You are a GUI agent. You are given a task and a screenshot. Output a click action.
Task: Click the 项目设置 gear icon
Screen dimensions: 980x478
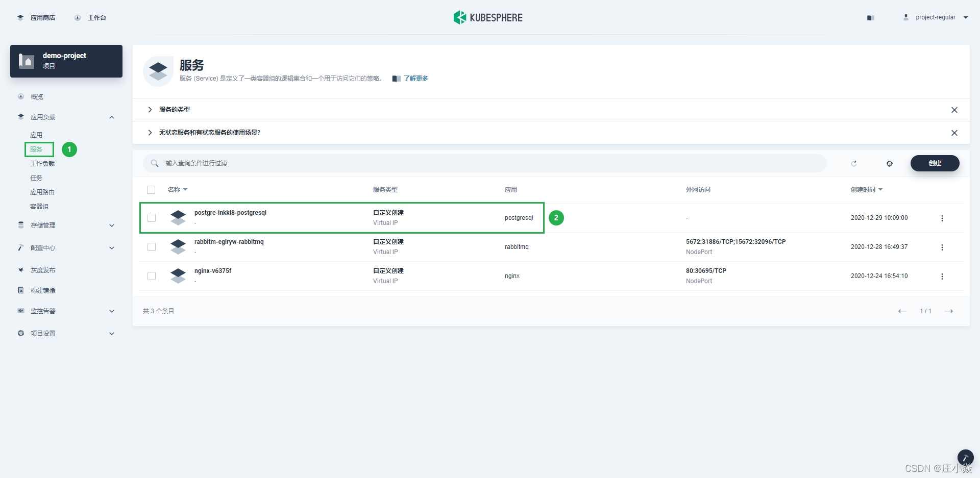click(21, 333)
